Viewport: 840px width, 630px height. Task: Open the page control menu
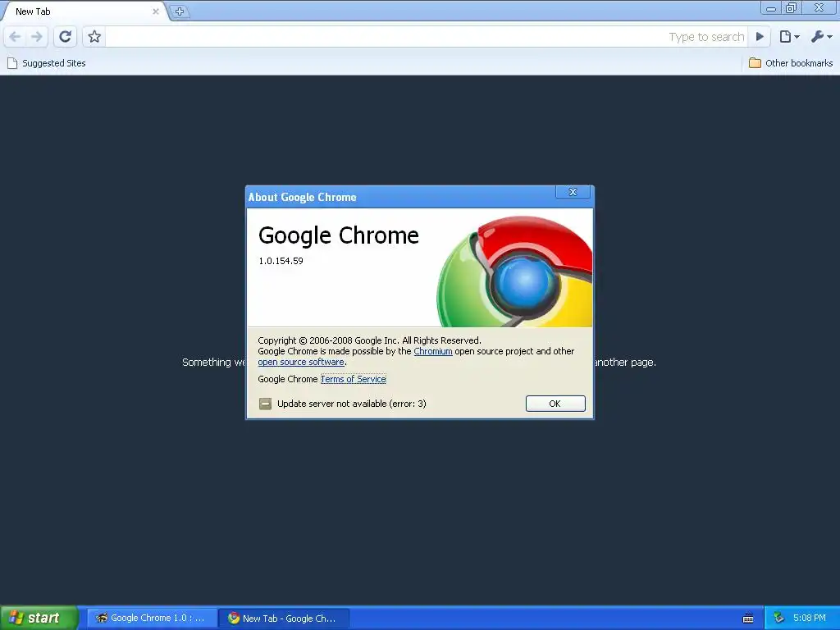click(x=789, y=36)
